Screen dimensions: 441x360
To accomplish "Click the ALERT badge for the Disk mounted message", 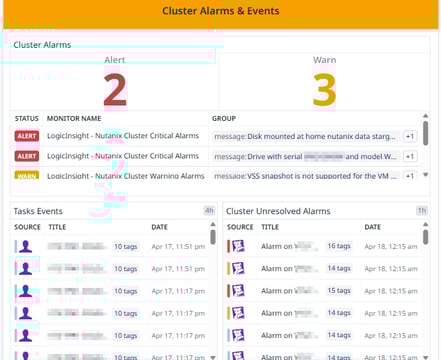I will pyautogui.click(x=27, y=136).
